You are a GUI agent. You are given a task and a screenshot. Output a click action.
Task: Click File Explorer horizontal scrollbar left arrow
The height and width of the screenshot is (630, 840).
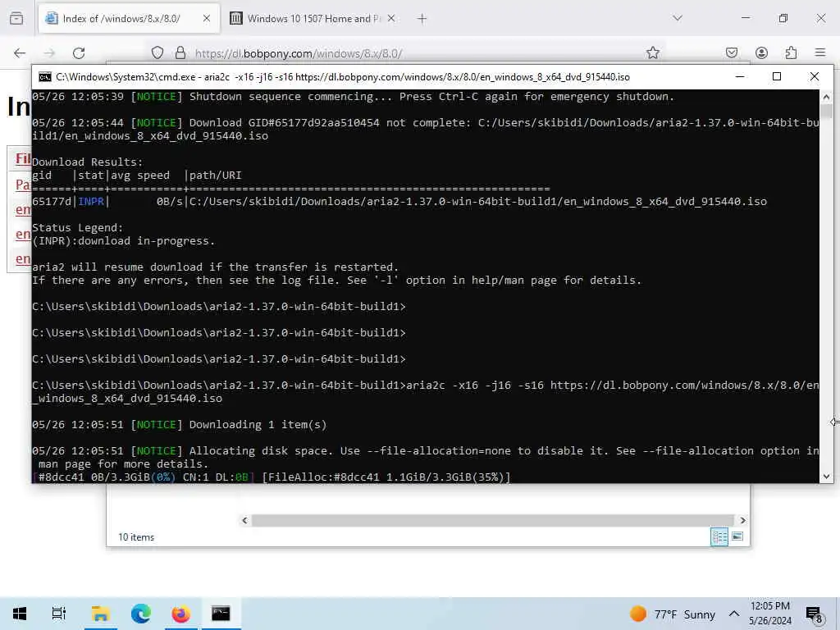pyautogui.click(x=244, y=520)
